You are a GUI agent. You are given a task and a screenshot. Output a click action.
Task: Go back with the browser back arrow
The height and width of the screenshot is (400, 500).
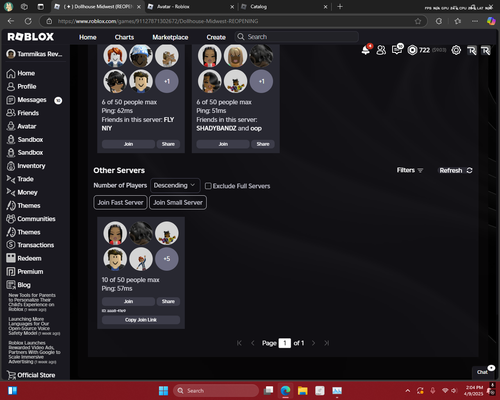tap(11, 21)
